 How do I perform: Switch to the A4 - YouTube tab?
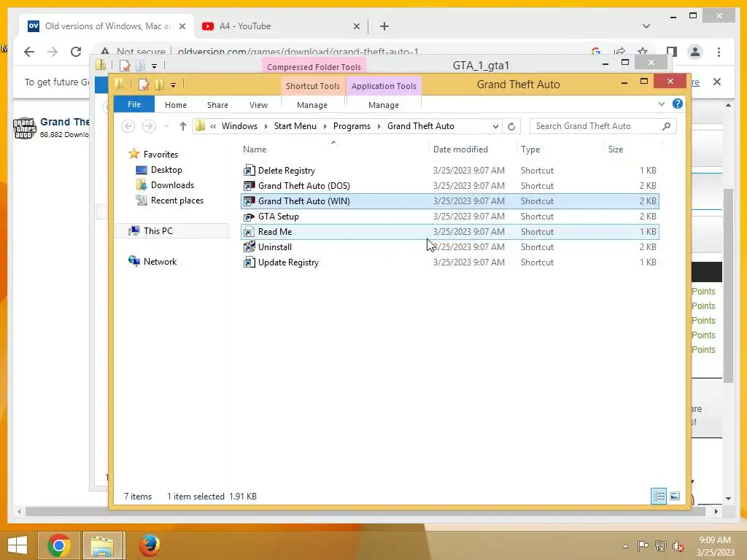(x=279, y=26)
